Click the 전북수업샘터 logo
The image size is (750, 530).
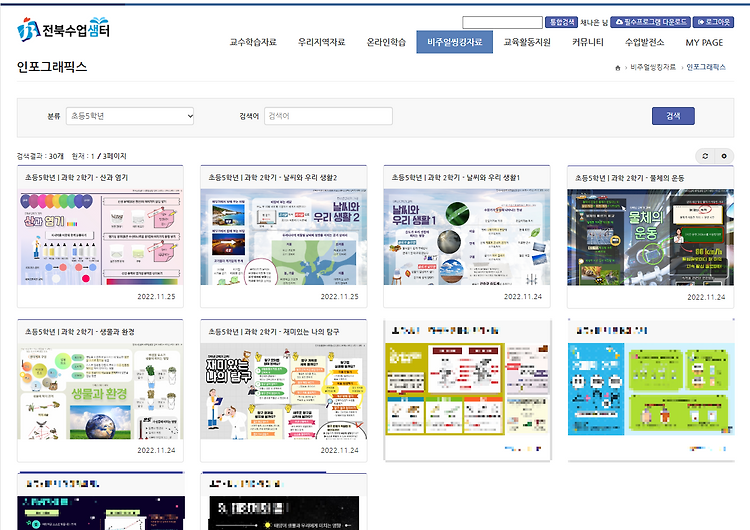coord(64,30)
